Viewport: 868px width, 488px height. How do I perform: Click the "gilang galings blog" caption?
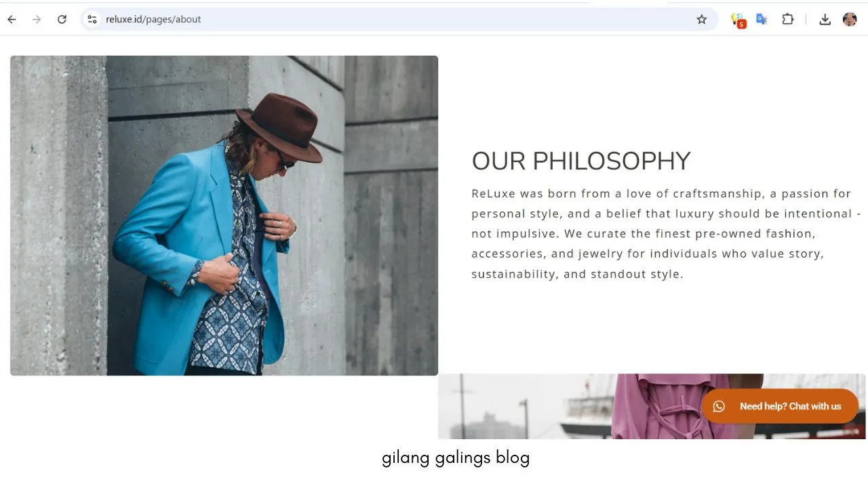pos(456,458)
